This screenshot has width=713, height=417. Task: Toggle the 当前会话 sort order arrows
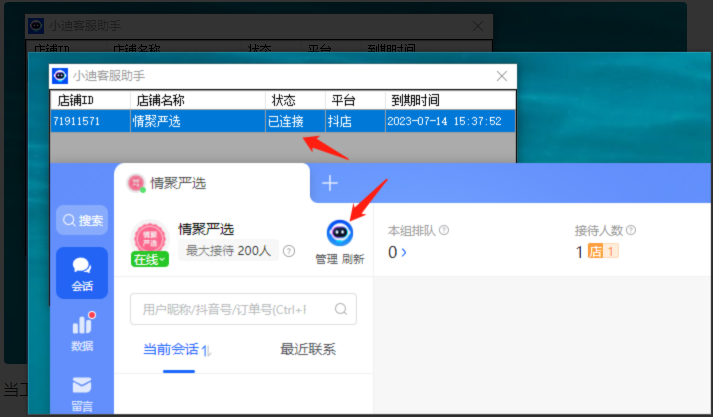(206, 350)
